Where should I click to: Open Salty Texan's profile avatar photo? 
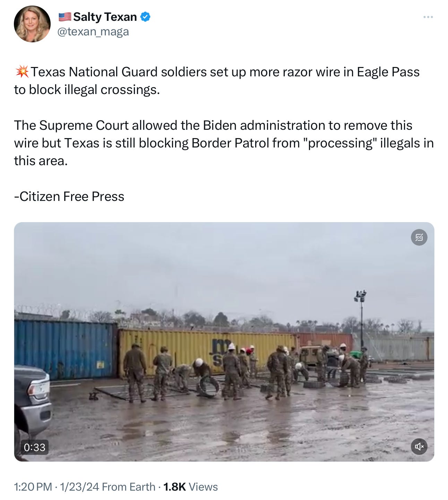32,24
